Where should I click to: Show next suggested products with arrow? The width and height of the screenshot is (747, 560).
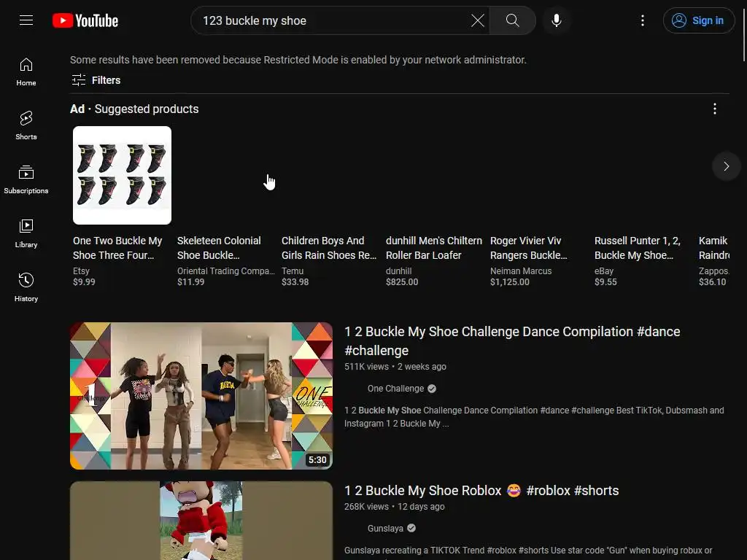coord(726,166)
